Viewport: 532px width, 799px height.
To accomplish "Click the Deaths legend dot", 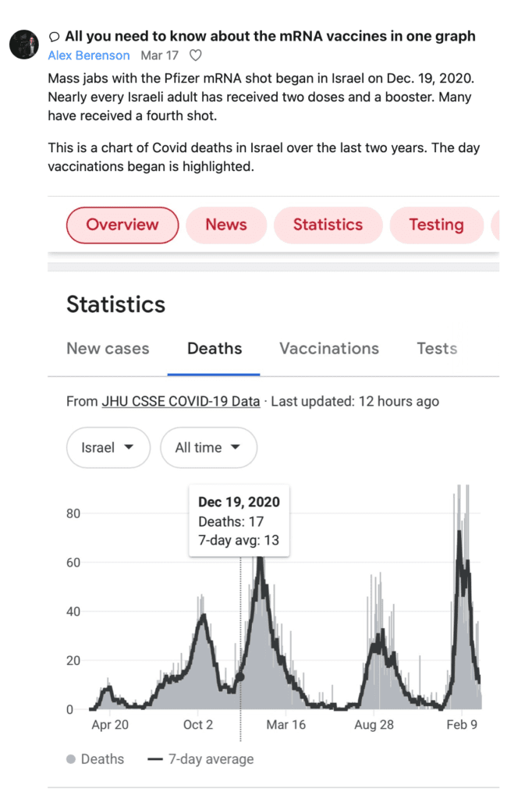I will pos(71,759).
